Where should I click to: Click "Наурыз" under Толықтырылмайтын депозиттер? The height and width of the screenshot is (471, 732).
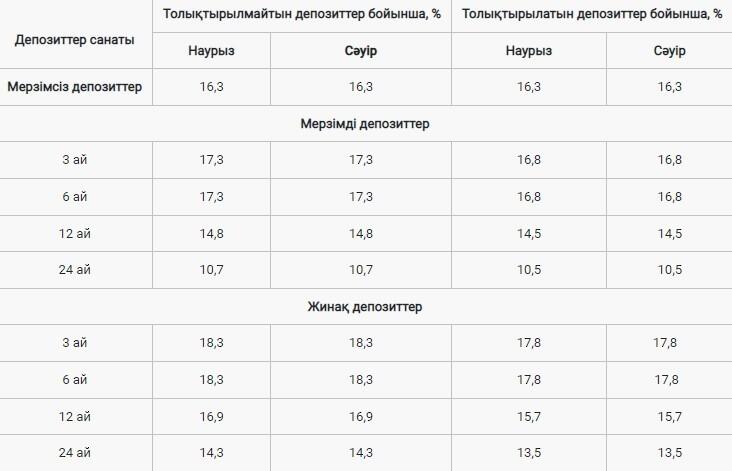[x=212, y=51]
